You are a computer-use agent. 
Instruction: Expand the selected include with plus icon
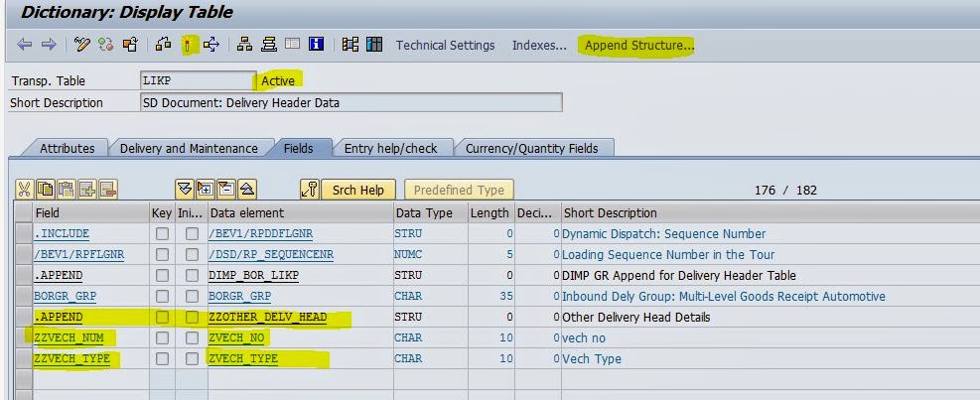pos(205,190)
